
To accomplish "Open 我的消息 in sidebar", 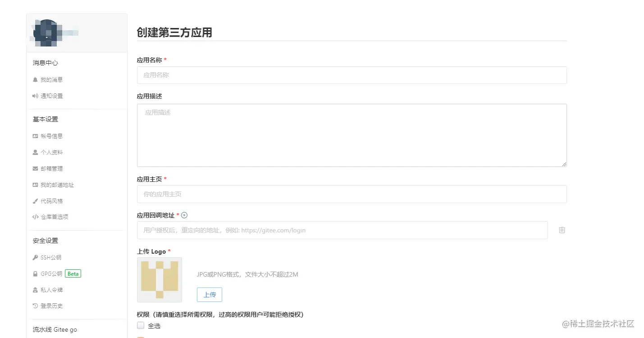I will click(x=51, y=79).
